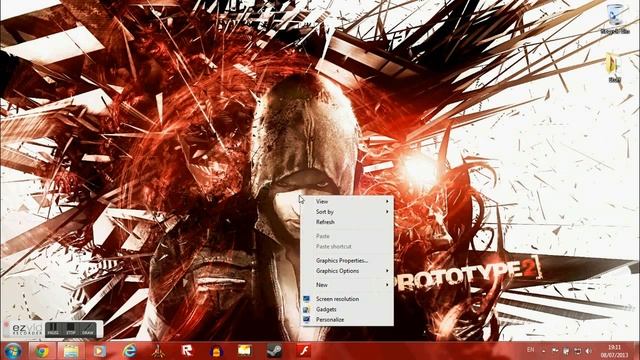Choose Personalize in the context menu
Screen dimensions: 640x360
tap(347, 320)
